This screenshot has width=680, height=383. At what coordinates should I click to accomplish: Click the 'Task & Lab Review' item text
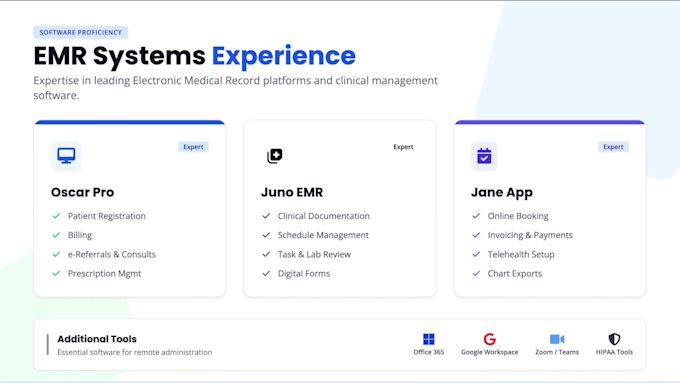coord(314,254)
